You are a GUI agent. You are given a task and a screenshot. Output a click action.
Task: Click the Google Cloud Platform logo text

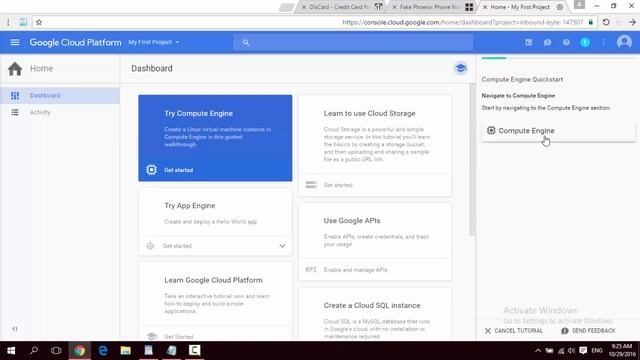pos(75,42)
